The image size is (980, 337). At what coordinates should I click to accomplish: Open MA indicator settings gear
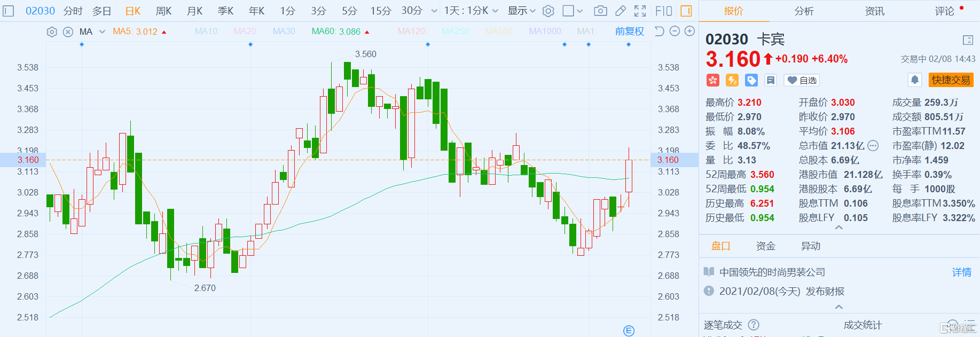coord(52,32)
